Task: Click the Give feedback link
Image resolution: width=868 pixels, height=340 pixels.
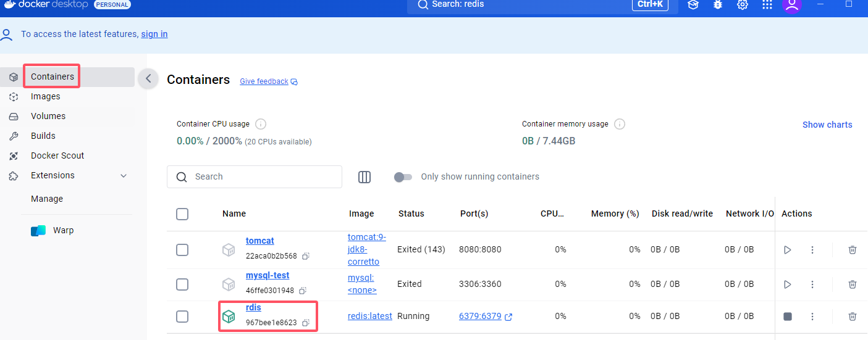Action: (x=264, y=81)
